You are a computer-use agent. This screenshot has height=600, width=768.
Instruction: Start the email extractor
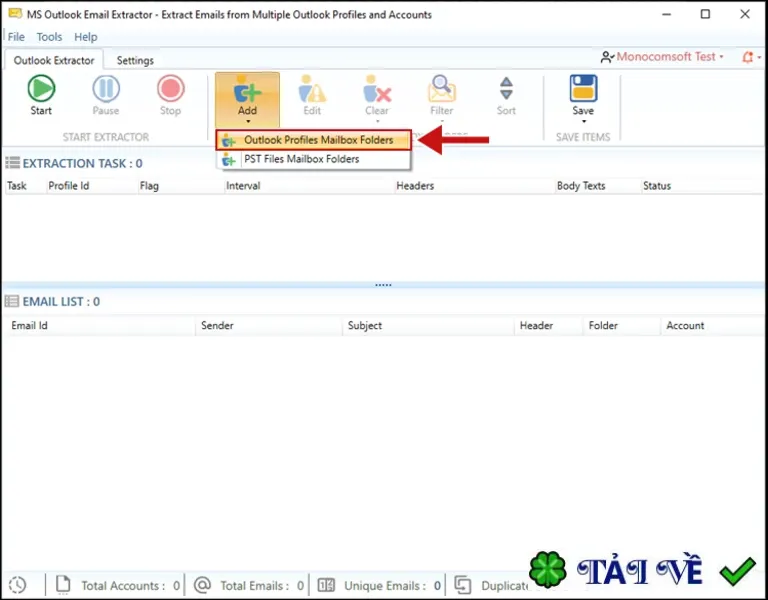[41, 96]
